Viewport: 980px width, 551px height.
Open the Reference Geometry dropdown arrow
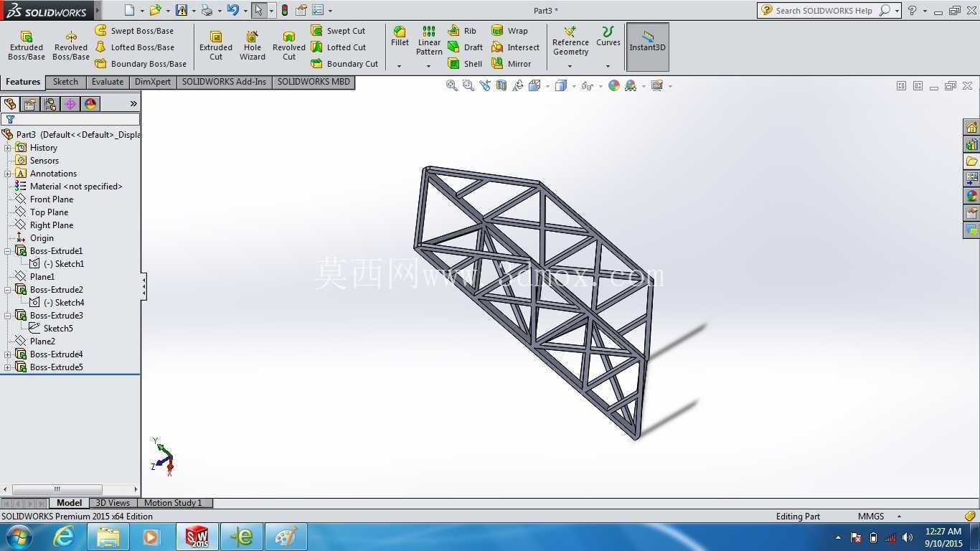(570, 66)
